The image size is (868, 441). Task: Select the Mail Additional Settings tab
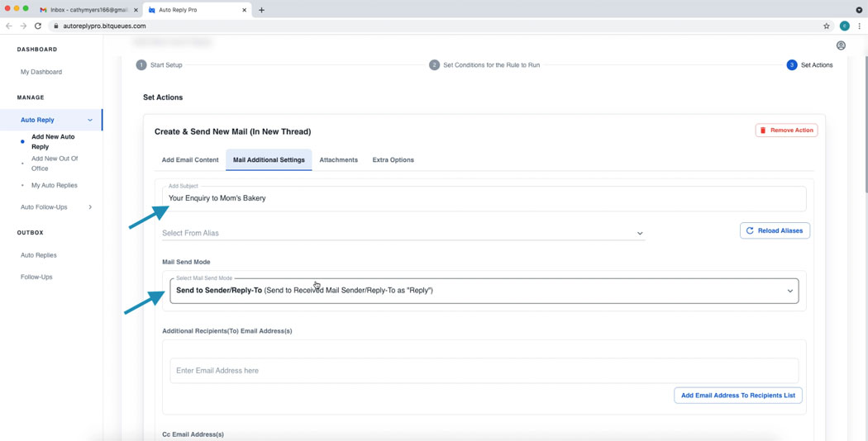click(269, 160)
